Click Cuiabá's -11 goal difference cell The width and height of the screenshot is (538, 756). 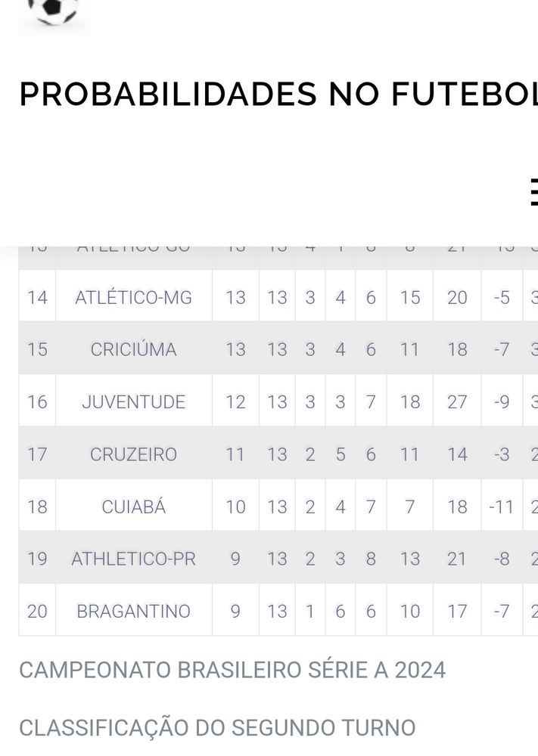click(501, 507)
